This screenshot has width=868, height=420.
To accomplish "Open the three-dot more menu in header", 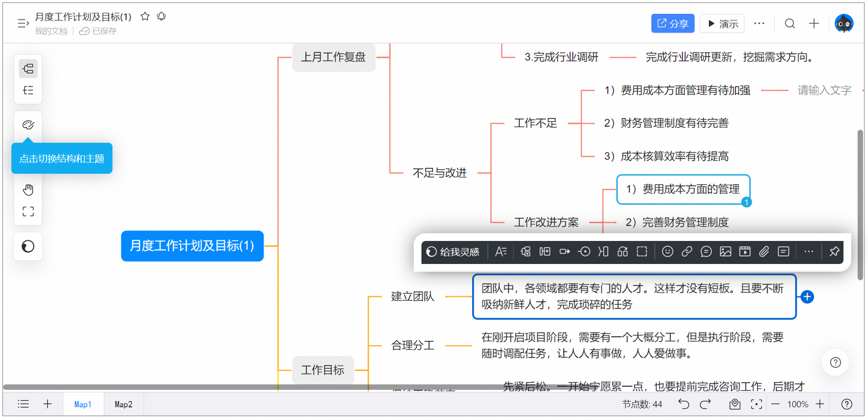I will tap(760, 24).
